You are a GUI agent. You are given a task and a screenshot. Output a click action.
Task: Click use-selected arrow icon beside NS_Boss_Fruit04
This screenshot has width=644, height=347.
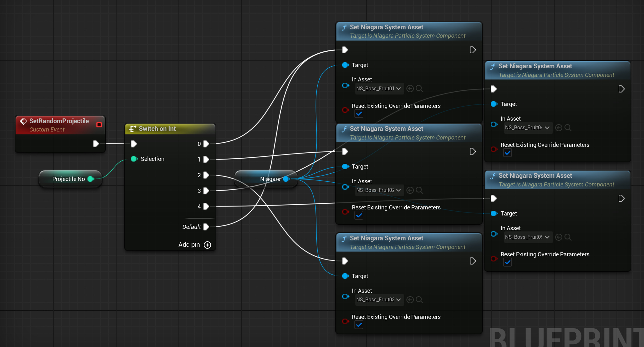point(559,128)
